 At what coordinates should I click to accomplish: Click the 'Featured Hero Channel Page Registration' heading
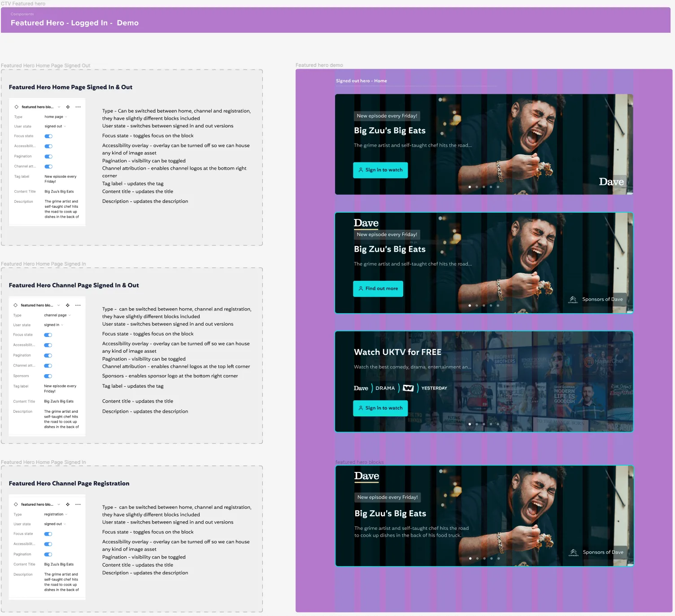pyautogui.click(x=69, y=483)
